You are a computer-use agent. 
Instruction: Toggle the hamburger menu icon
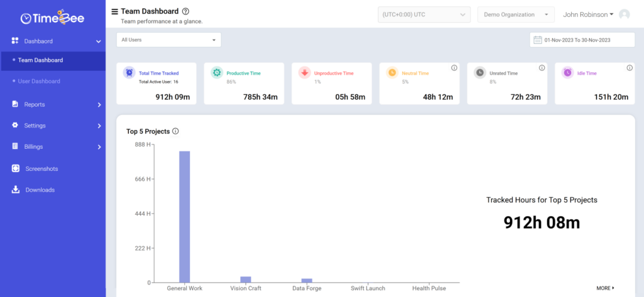114,11
